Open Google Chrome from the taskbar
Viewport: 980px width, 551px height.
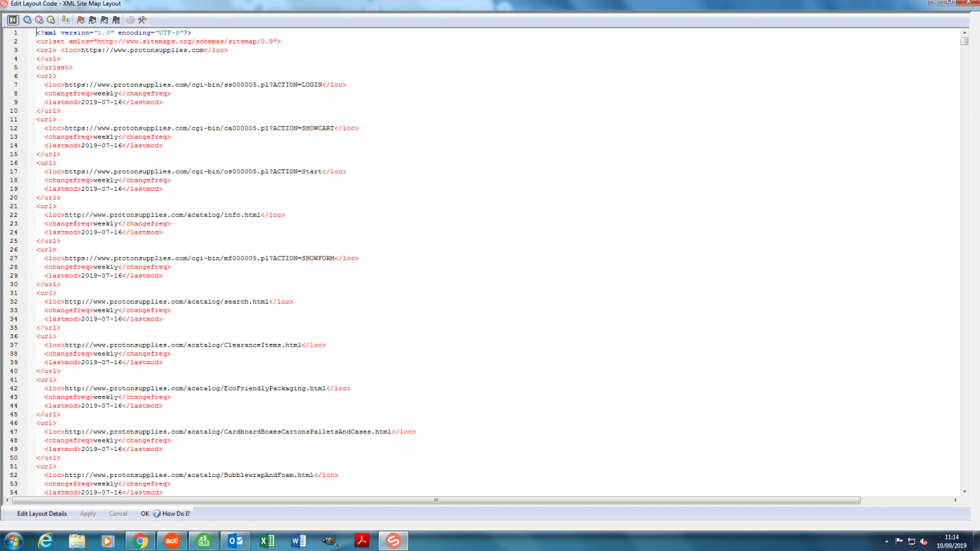(140, 540)
